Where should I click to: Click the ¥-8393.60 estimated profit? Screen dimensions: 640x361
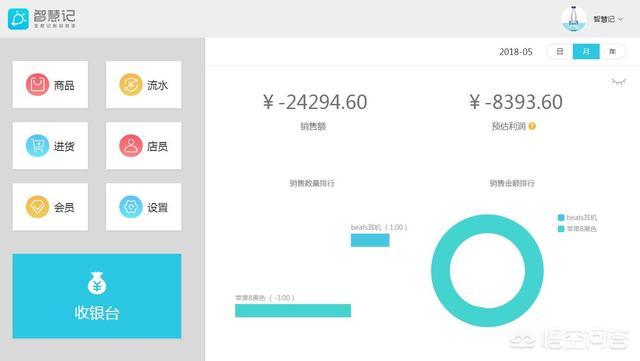tap(516, 102)
